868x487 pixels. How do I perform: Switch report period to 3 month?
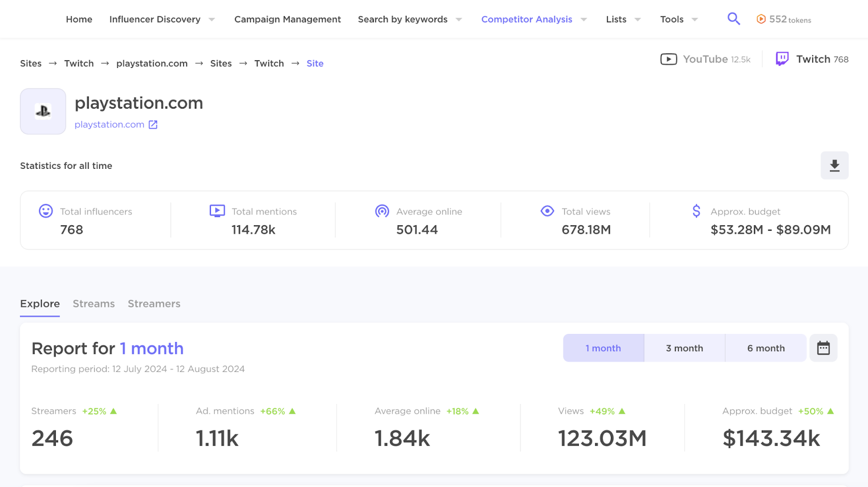click(x=684, y=348)
